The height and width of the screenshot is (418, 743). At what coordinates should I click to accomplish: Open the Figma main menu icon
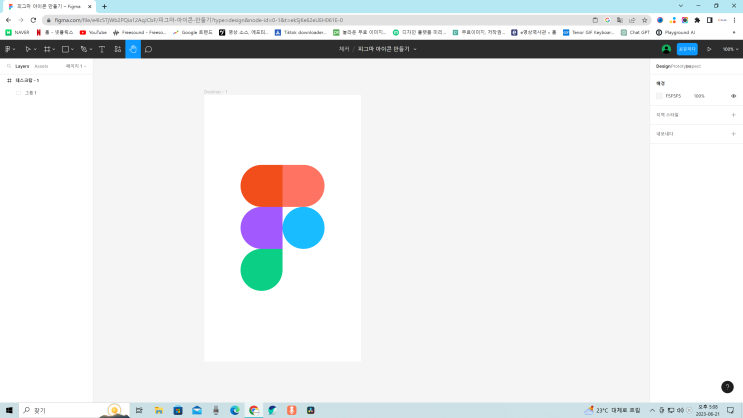[x=8, y=49]
